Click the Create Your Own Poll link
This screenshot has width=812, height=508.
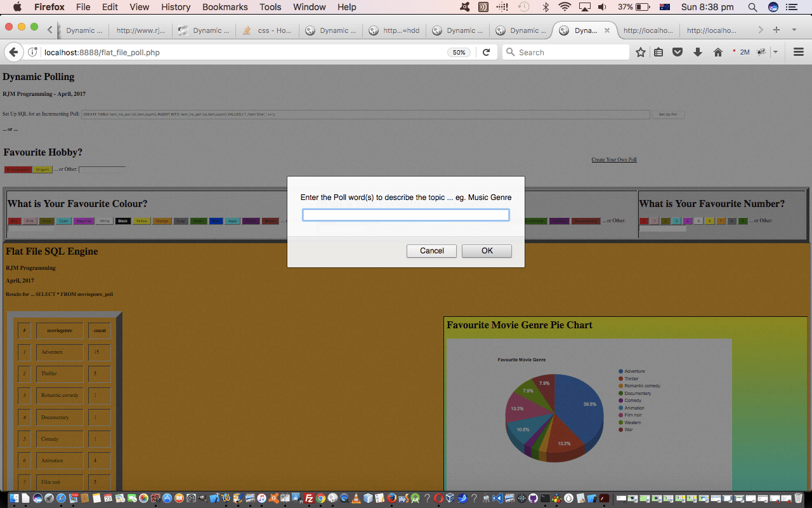point(614,159)
